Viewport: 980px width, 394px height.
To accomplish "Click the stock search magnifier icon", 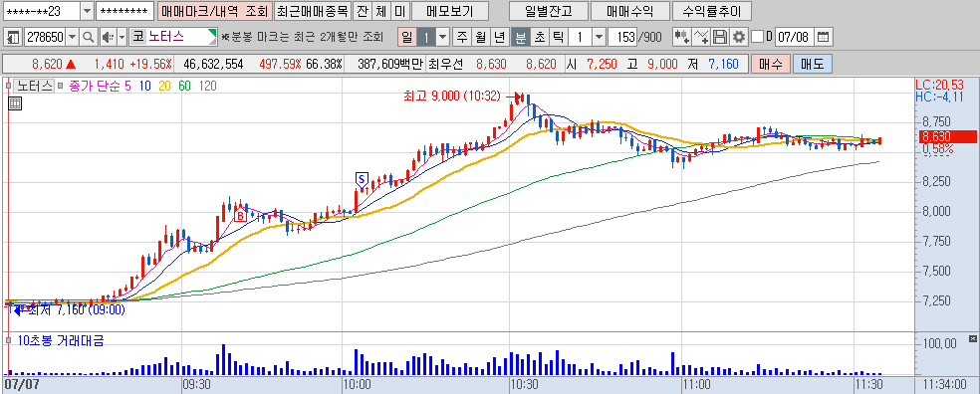I will point(88,38).
